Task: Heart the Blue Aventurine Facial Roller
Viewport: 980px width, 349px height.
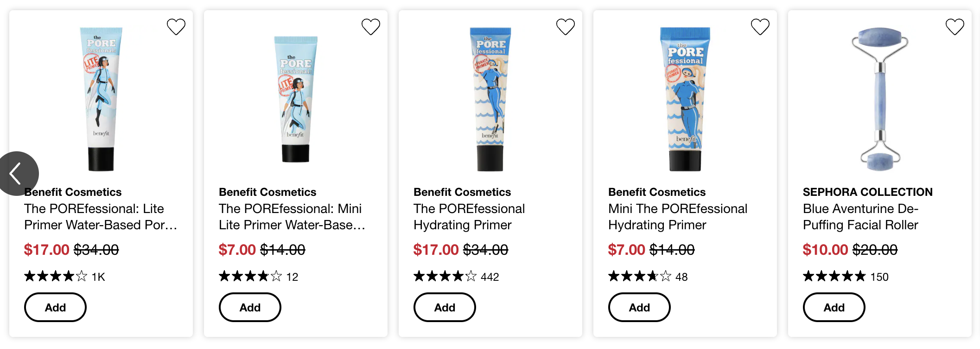Action: coord(955,27)
